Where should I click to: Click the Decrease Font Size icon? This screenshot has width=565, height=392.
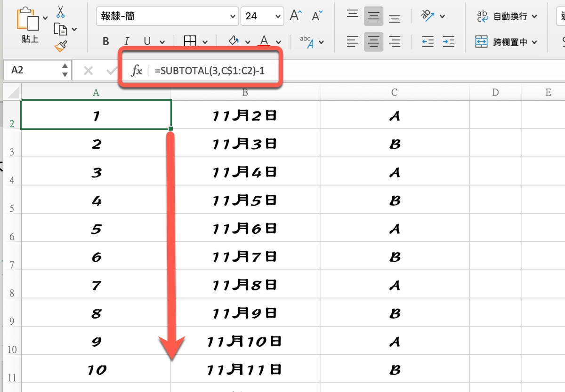point(317,16)
